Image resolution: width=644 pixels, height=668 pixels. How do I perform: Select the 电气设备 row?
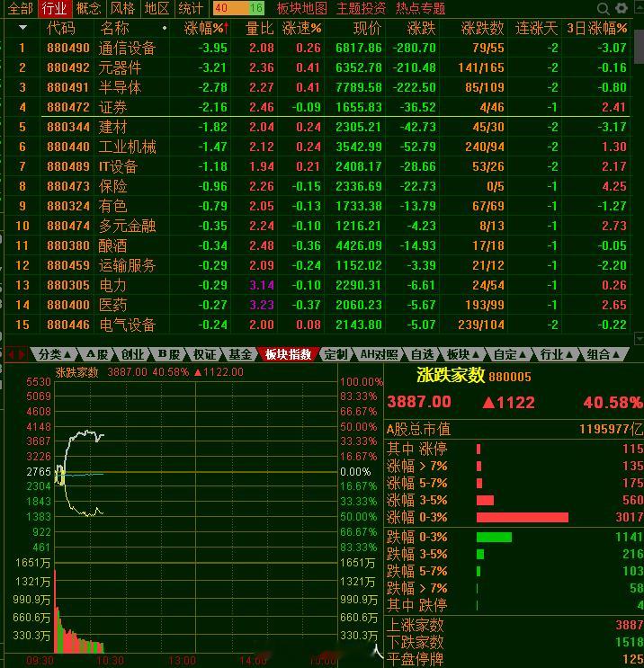[318, 325]
